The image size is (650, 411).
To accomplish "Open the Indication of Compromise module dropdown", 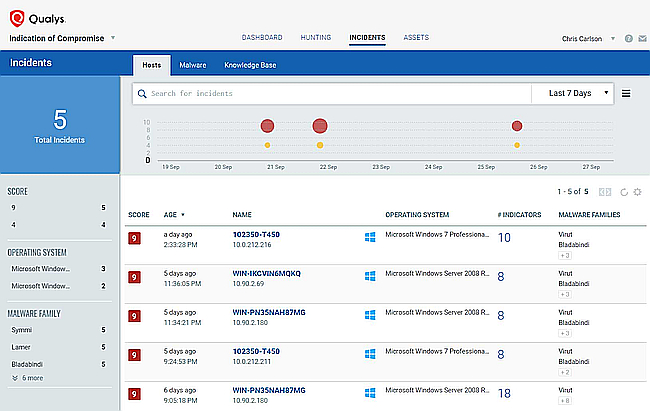I will (113, 38).
